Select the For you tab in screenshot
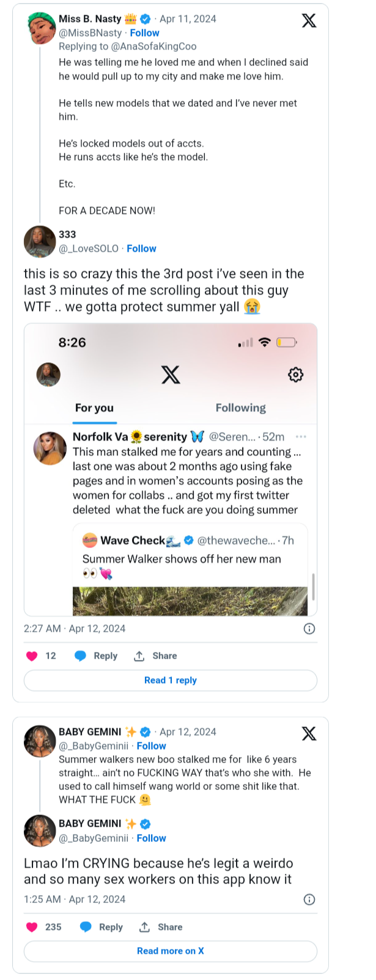This screenshot has width=376, height=980. (x=94, y=408)
